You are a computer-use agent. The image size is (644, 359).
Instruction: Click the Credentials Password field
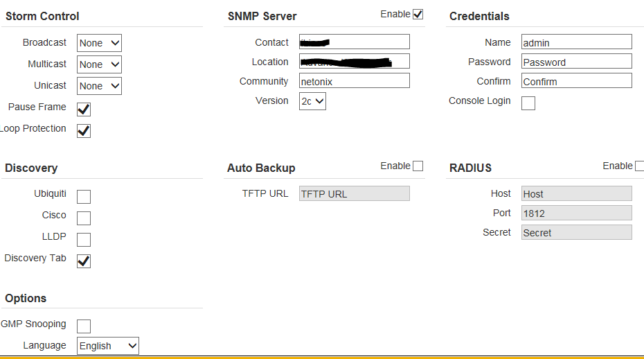click(x=576, y=62)
